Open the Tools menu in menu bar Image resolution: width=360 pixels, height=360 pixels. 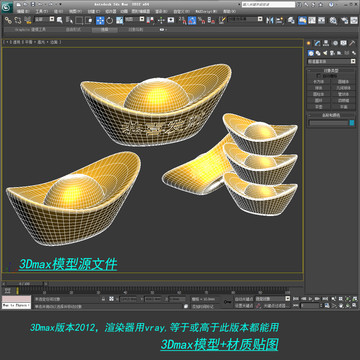coord(41,11)
